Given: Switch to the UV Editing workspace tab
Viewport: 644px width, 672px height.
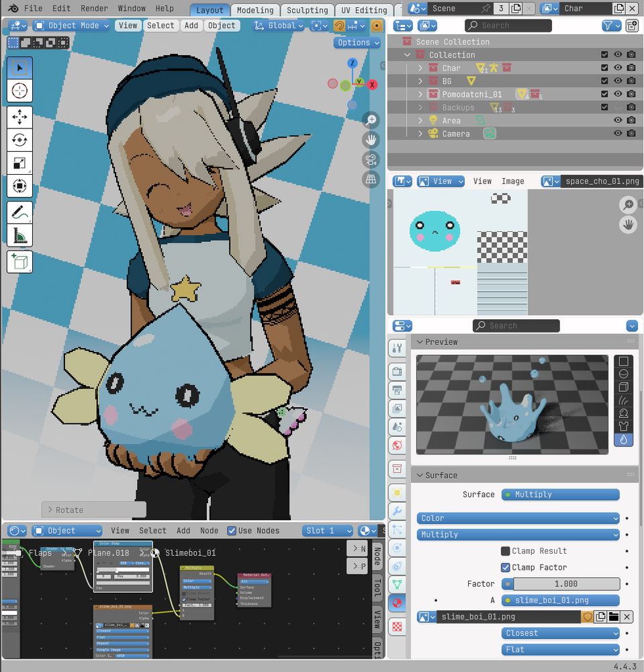Looking at the screenshot, I should pyautogui.click(x=364, y=10).
